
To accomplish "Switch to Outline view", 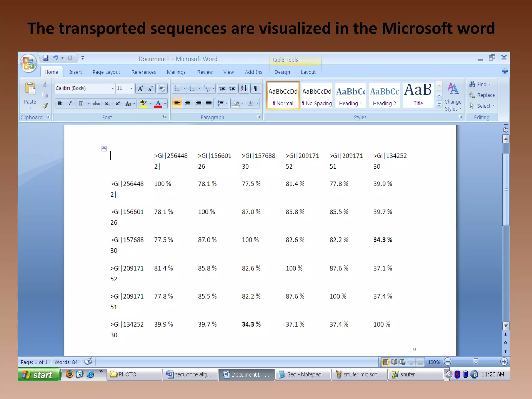I will (x=411, y=362).
